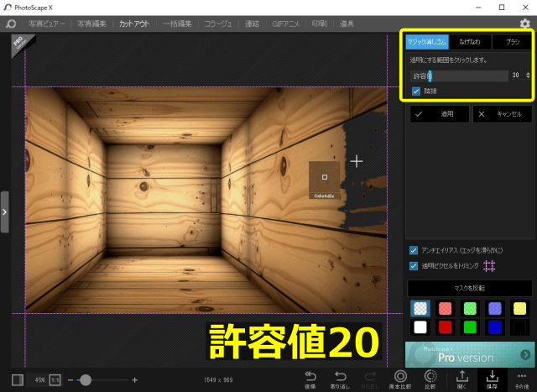This screenshot has width=537, height=392.
Task: Click the マスクを反転 invert mask button
Action: [470, 288]
